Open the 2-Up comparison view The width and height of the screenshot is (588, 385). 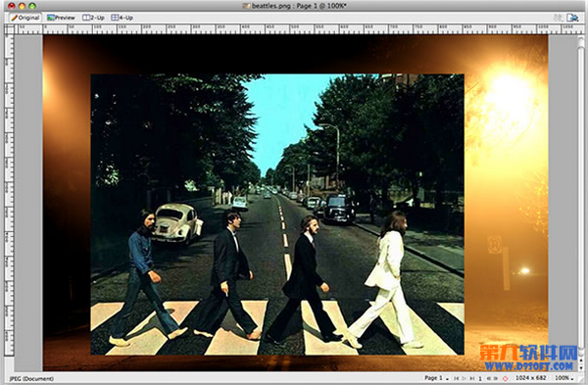click(x=93, y=18)
